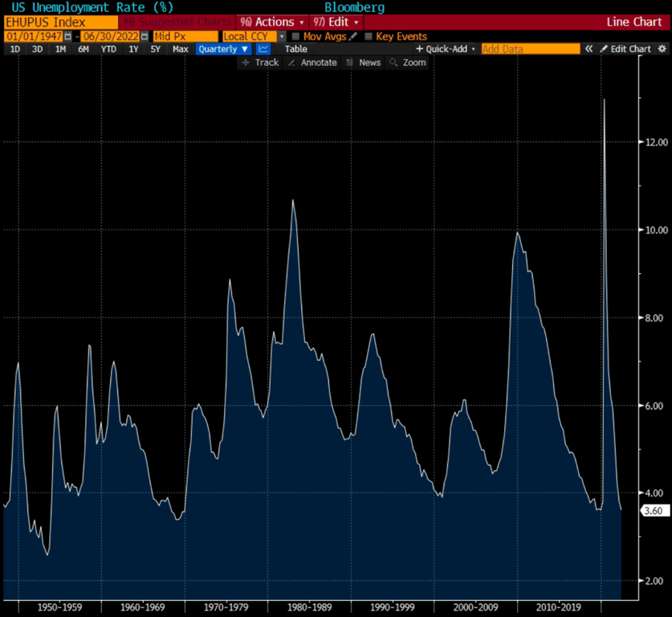Open the end date calendar picker
672x617 pixels.
pos(145,36)
